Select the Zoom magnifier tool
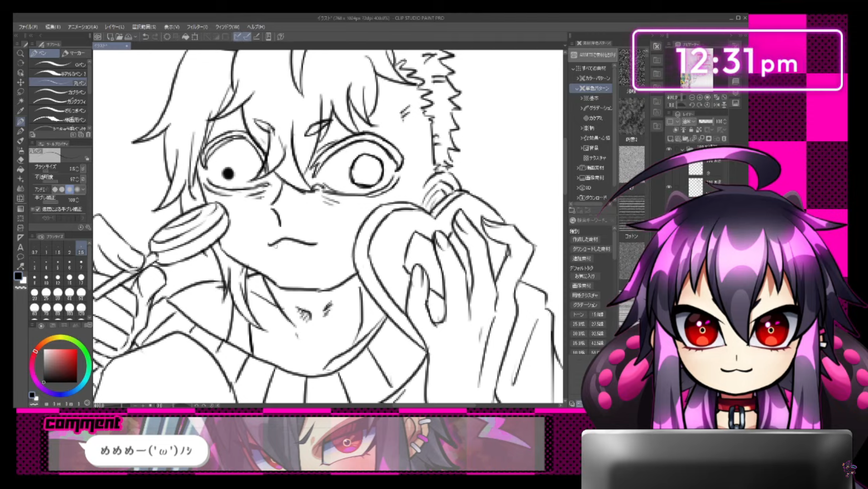The width and height of the screenshot is (868, 489). tap(20, 53)
